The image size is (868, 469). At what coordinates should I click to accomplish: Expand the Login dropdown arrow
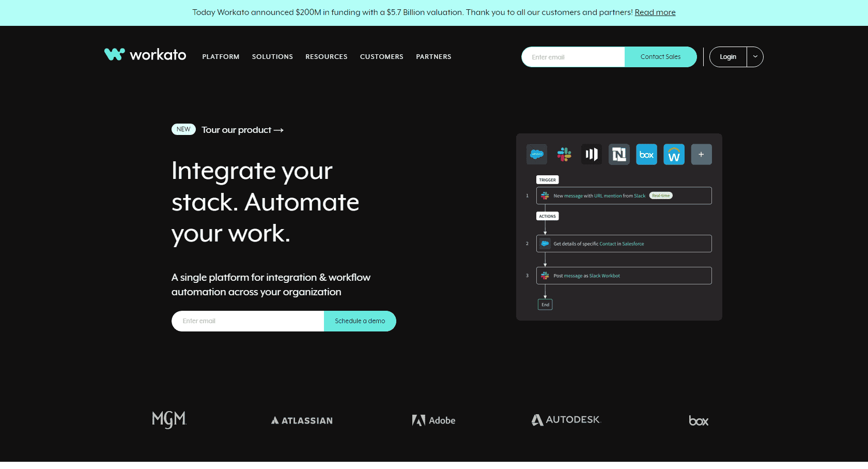click(x=755, y=57)
